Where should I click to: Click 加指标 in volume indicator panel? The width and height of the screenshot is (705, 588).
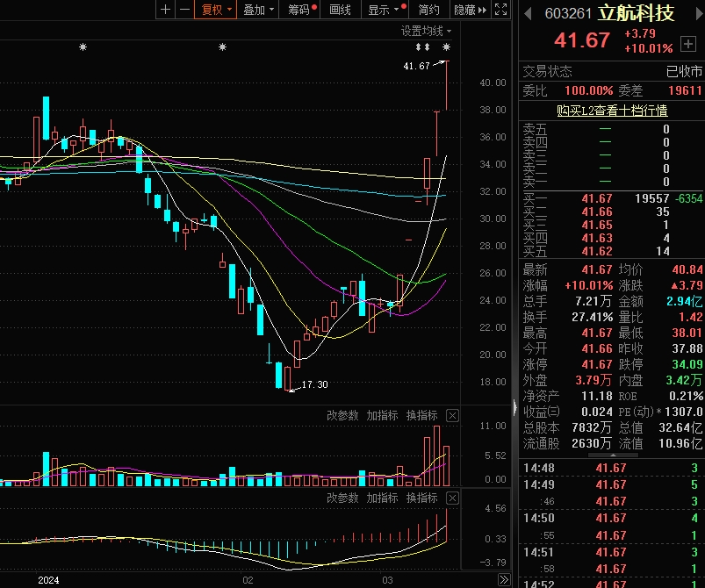coord(382,415)
